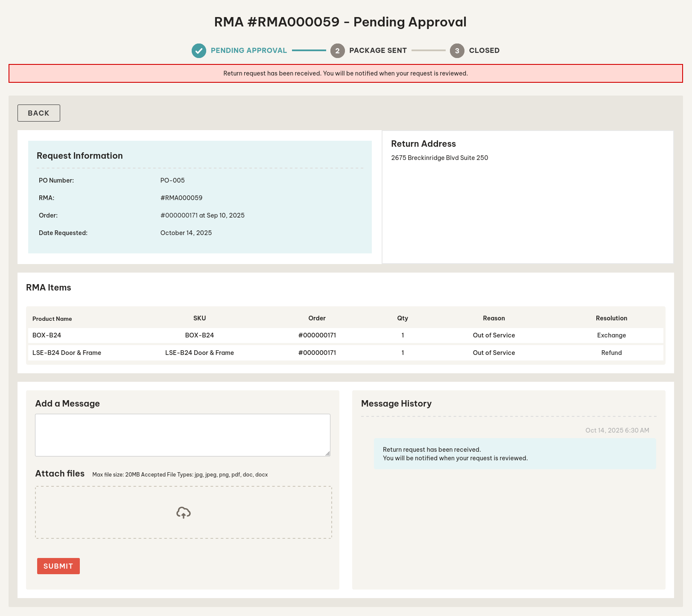Click the Resolution column header
The width and height of the screenshot is (692, 616).
click(x=611, y=318)
